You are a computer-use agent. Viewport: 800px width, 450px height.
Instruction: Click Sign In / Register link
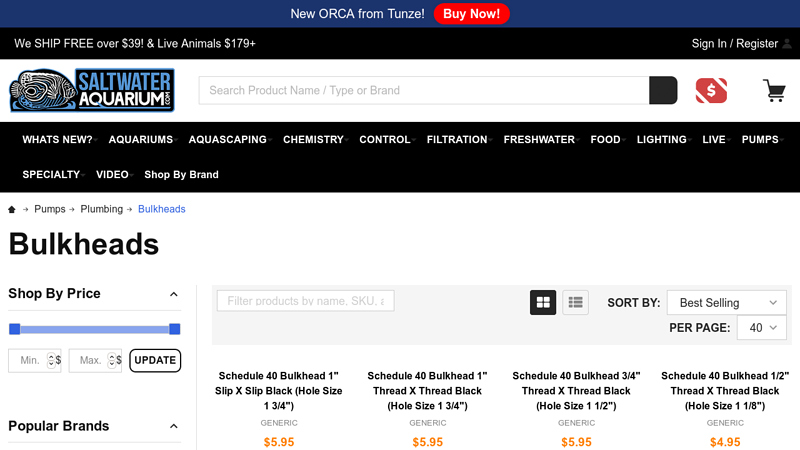click(x=734, y=43)
